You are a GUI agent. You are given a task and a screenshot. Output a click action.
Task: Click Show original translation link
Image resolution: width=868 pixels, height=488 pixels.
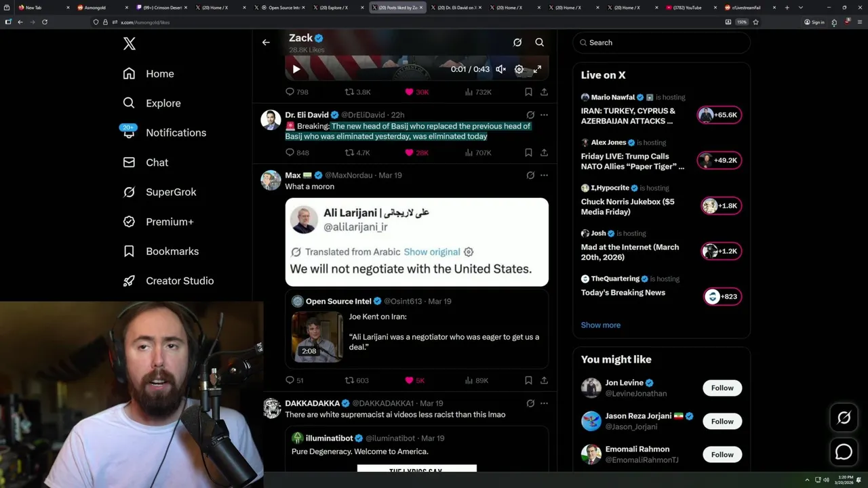432,252
